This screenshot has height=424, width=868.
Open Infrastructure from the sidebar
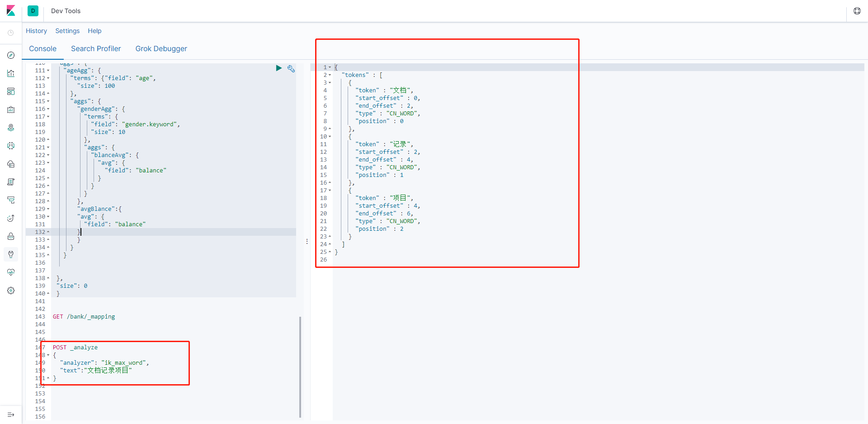click(11, 164)
